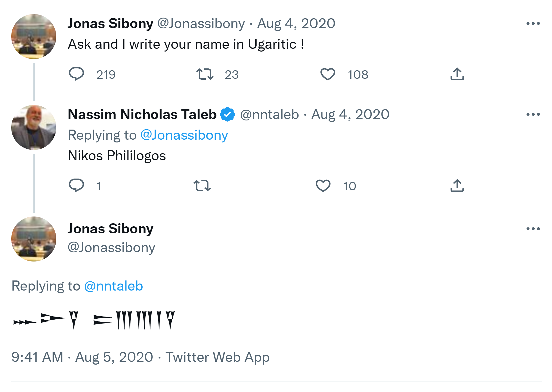Open more options on Taleb's tweet

[533, 114]
